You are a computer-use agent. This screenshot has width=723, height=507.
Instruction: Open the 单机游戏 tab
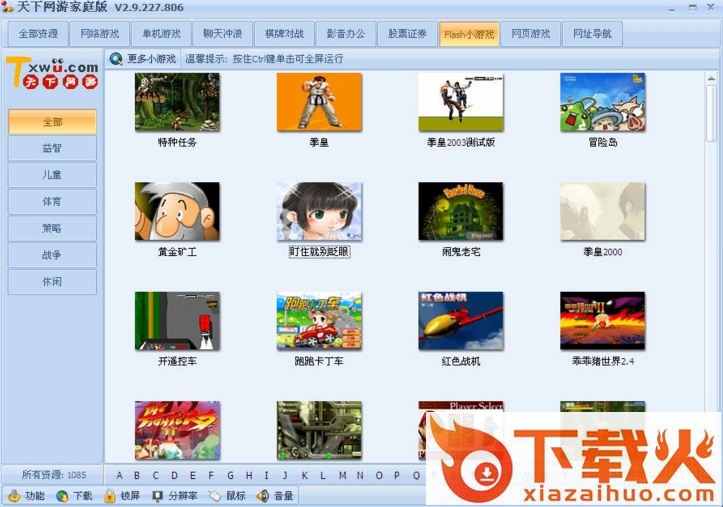pos(161,34)
